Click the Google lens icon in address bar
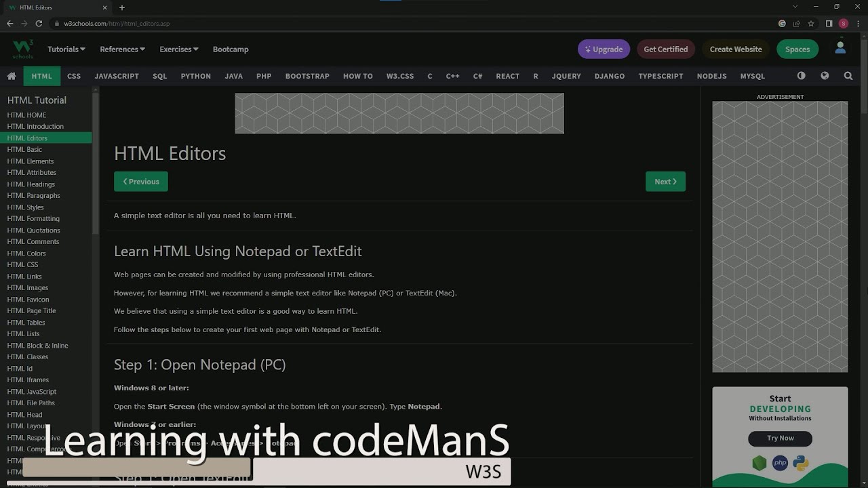This screenshot has width=868, height=488. (x=782, y=23)
